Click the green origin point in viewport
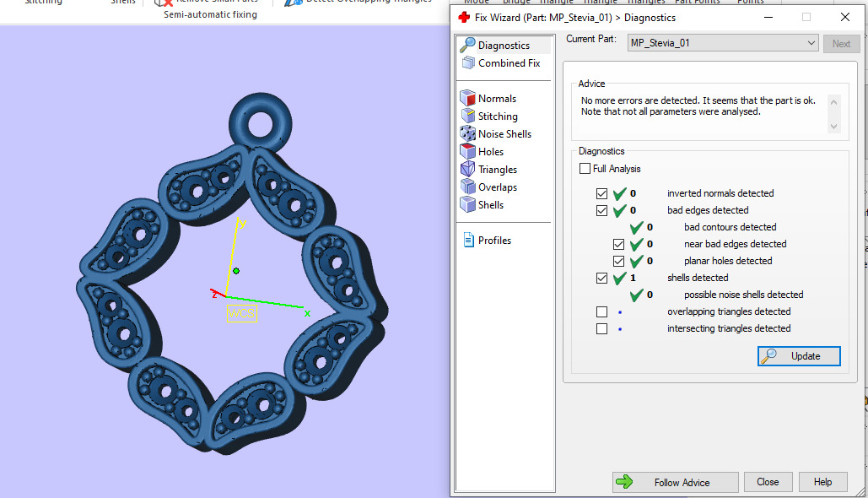Viewport: 868px width, 498px height. pos(236,271)
